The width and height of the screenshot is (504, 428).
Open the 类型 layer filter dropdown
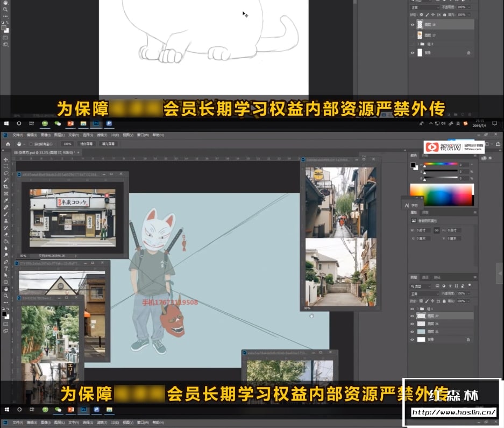[421, 286]
